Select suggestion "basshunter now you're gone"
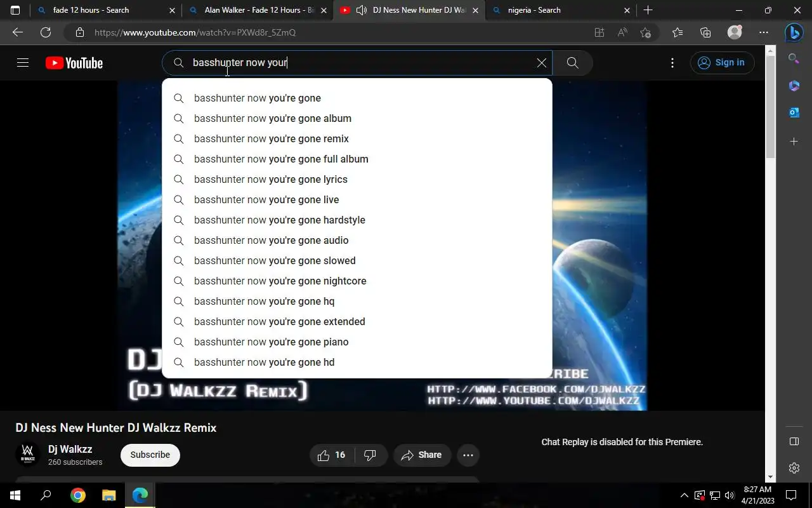The height and width of the screenshot is (508, 812). point(357,98)
